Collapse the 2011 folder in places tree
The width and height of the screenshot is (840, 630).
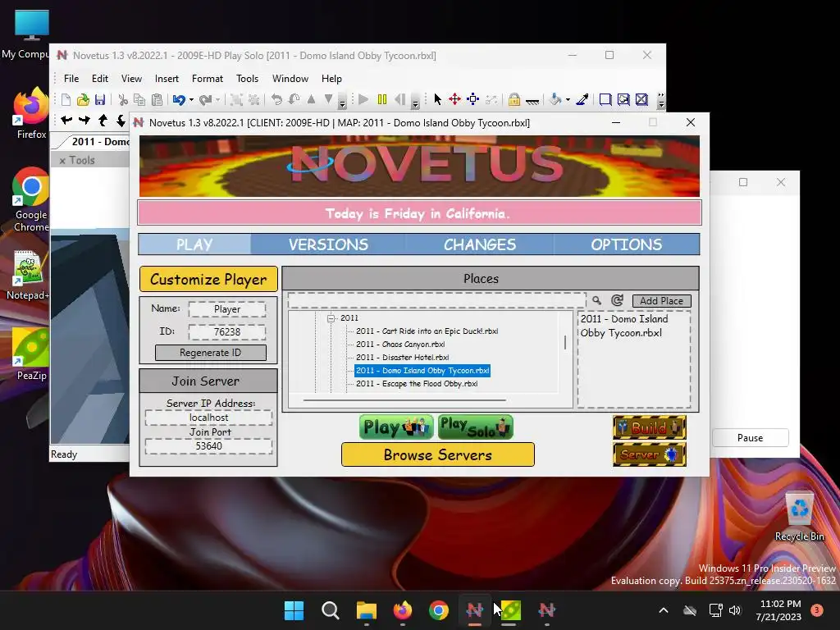pos(331,318)
